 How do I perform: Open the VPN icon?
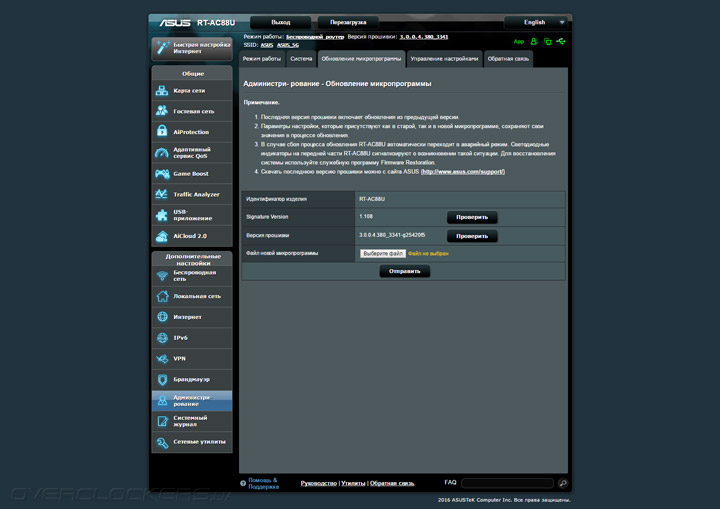pos(162,358)
